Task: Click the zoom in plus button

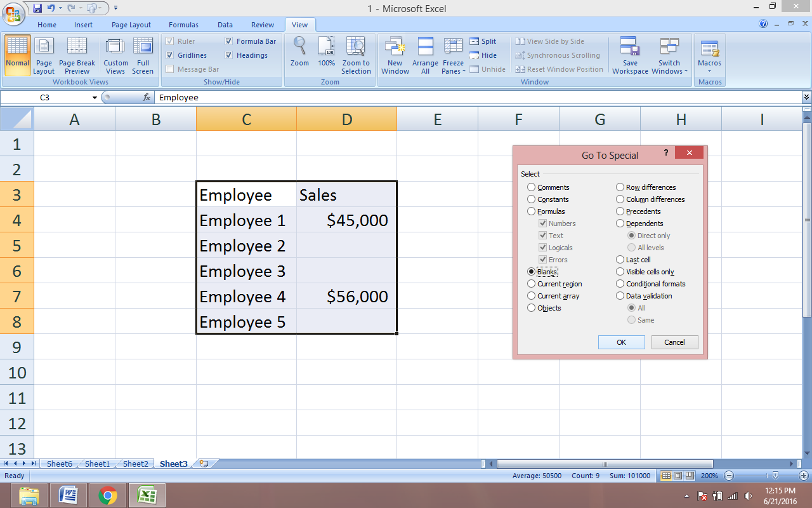Action: [x=804, y=476]
